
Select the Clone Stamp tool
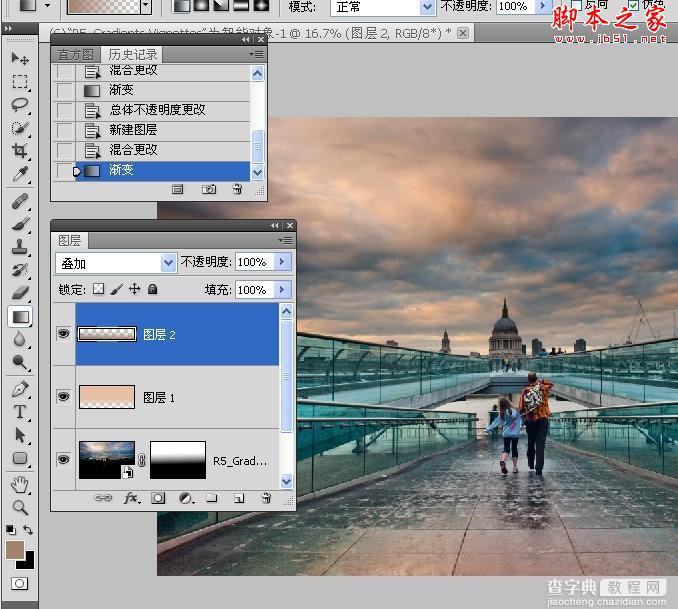point(20,247)
